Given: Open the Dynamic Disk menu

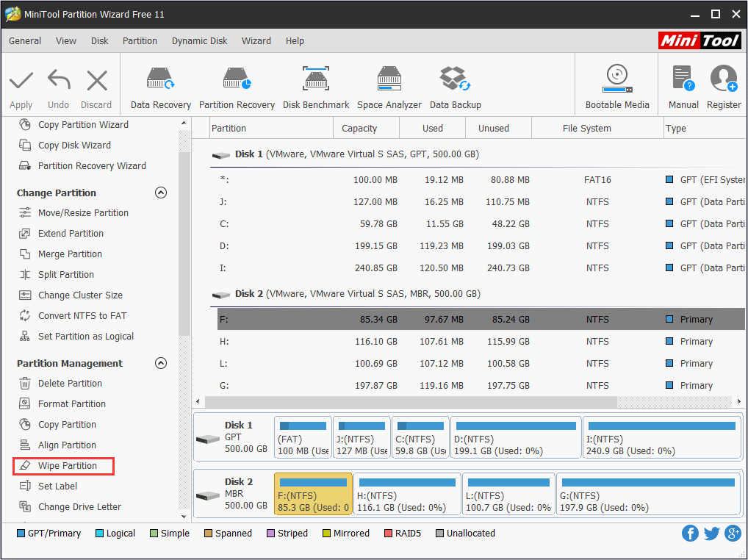Looking at the screenshot, I should [199, 41].
